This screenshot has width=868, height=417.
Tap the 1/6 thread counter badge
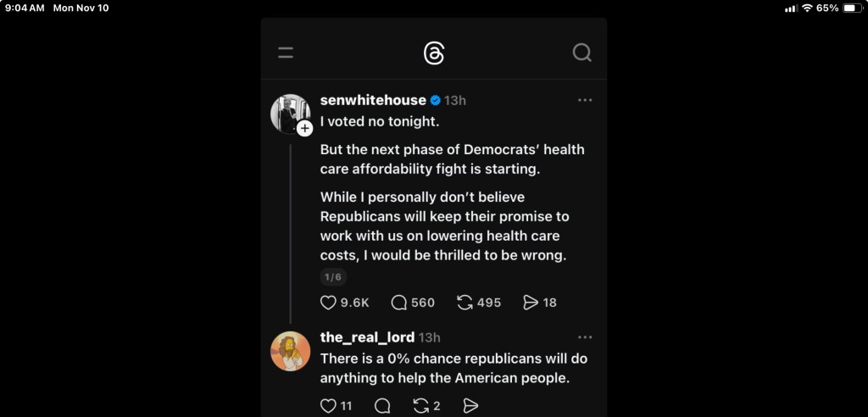click(x=333, y=277)
